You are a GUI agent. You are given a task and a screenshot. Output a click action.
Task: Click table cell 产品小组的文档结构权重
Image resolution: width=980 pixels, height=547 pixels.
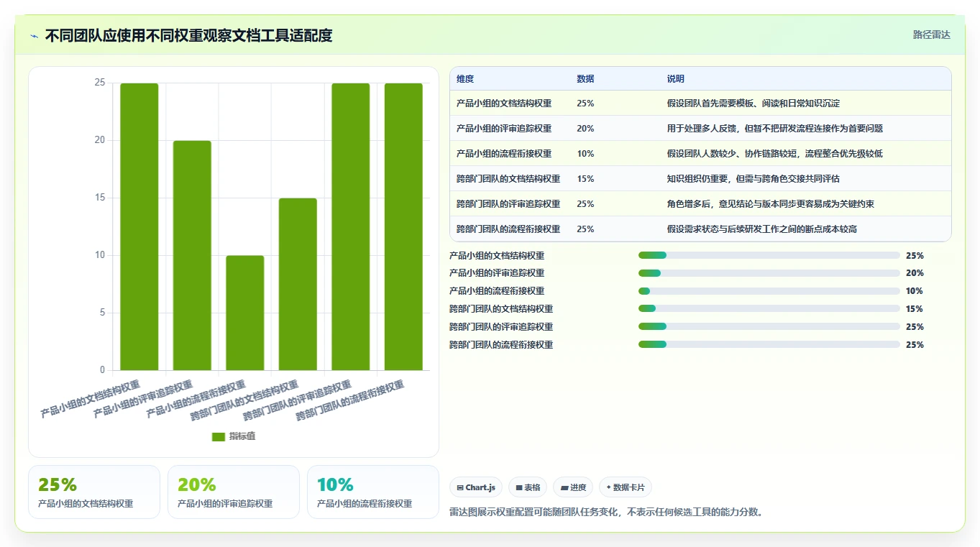click(x=504, y=104)
